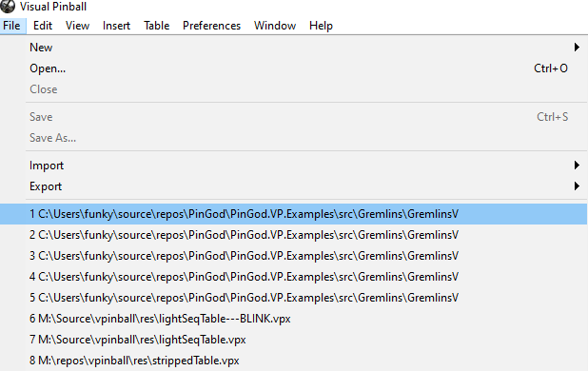Expand the Import submenu
Screen dimensions: 588x371
point(294,166)
